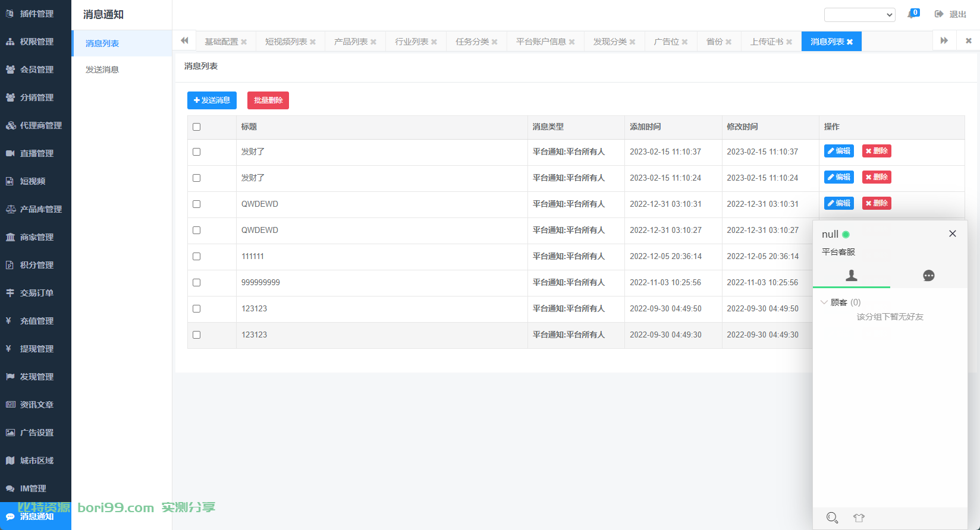Close the 上传证书 tab
Screen dimensions: 980x530
[789, 42]
